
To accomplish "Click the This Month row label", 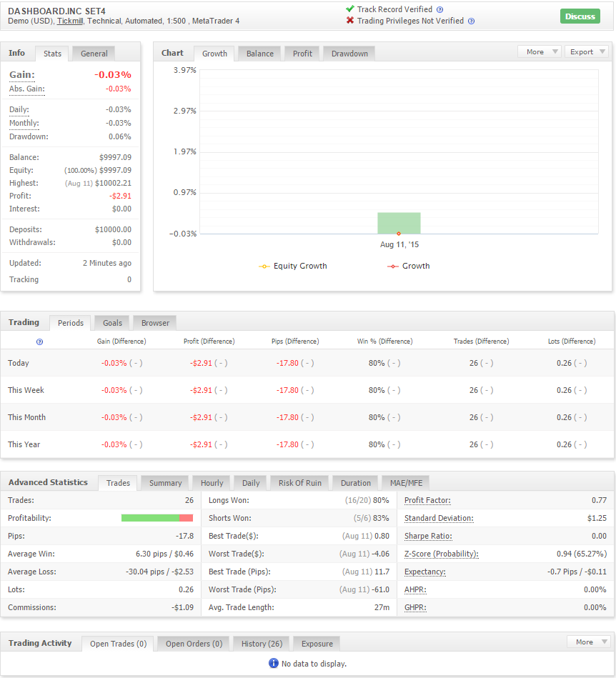I will (26, 417).
